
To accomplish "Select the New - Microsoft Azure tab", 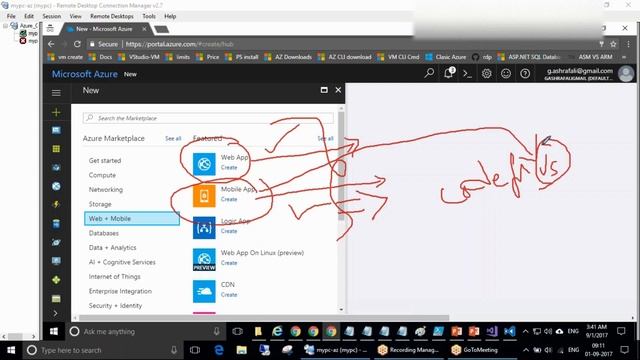I will [x=106, y=29].
